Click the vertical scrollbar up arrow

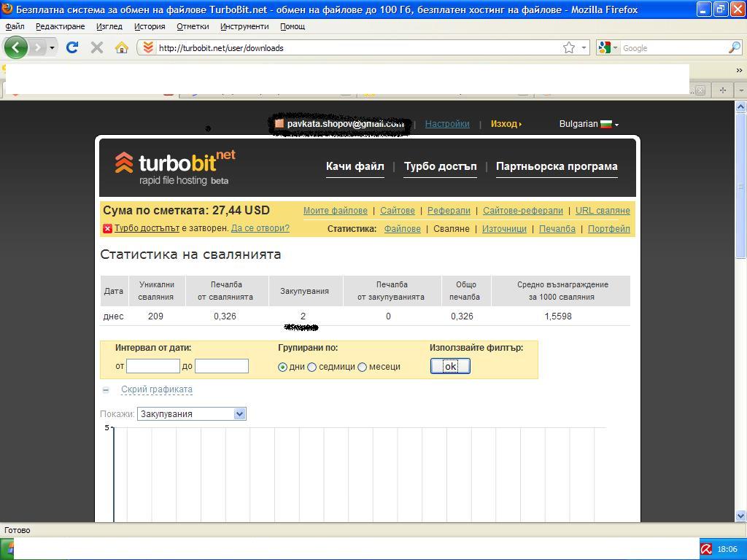[741, 106]
